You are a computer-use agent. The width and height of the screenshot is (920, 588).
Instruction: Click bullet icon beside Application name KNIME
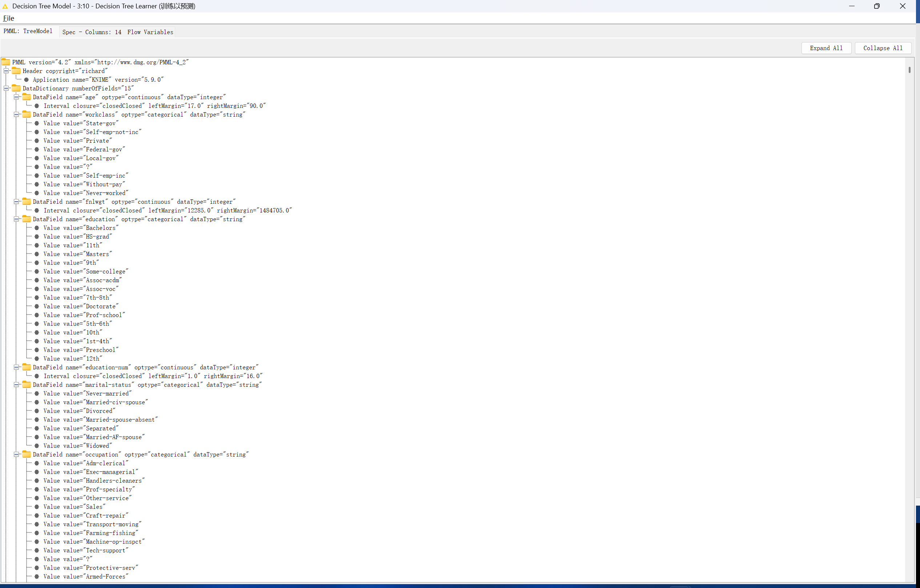click(x=27, y=80)
